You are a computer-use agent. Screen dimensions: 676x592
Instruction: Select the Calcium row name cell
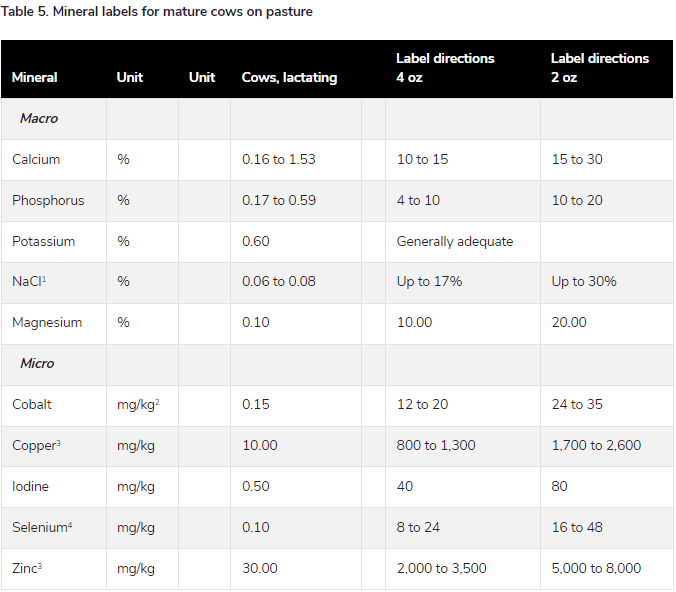(36, 160)
